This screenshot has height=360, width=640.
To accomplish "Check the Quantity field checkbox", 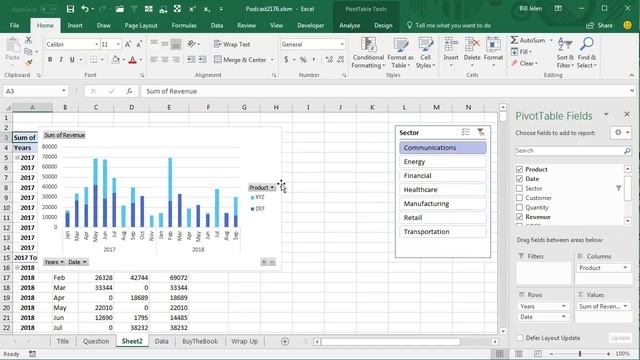I will [x=519, y=207].
